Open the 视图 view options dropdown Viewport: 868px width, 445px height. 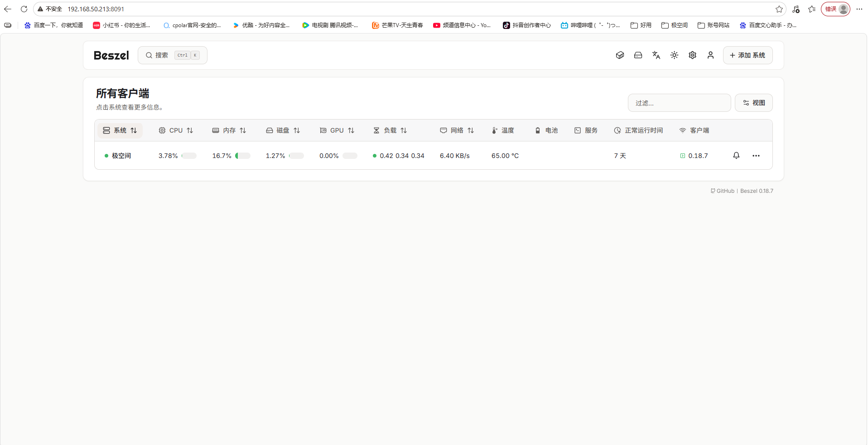(x=753, y=103)
